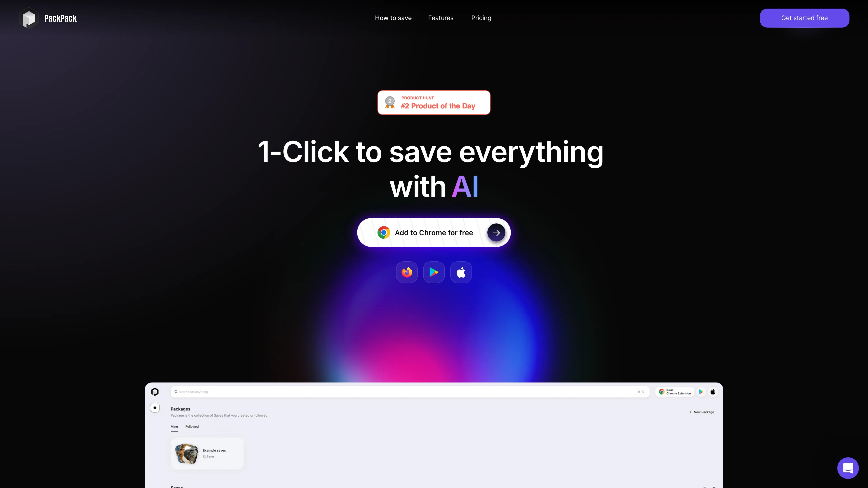This screenshot has height=488, width=868.
Task: Click the Firefox browser icon
Action: [407, 272]
